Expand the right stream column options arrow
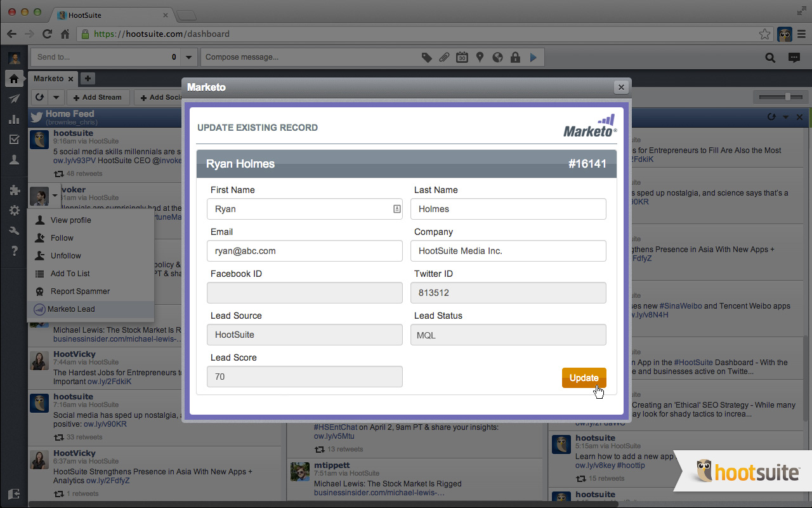812x508 pixels. pyautogui.click(x=785, y=117)
